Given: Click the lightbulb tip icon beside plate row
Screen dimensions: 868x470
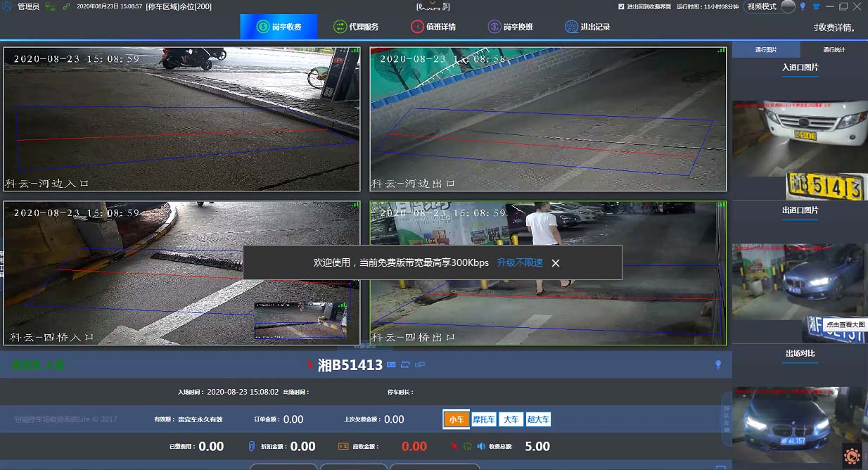Looking at the screenshot, I should pyautogui.click(x=718, y=364).
